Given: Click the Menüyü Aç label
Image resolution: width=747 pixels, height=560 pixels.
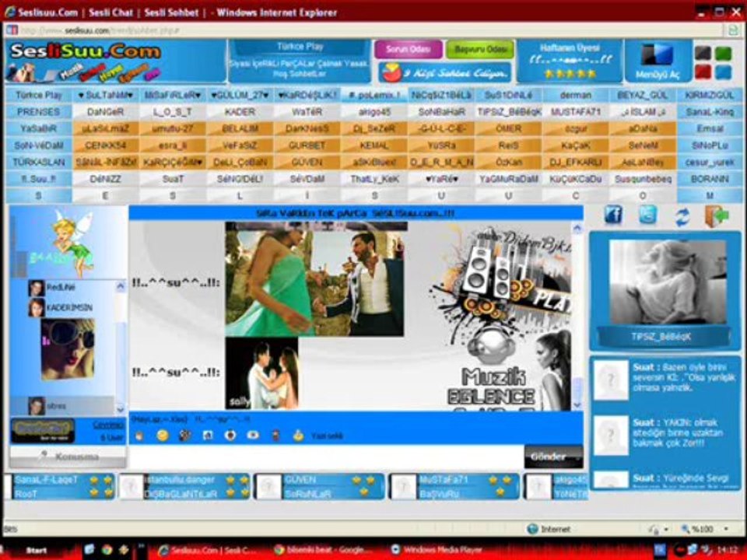Looking at the screenshot, I should [x=658, y=75].
